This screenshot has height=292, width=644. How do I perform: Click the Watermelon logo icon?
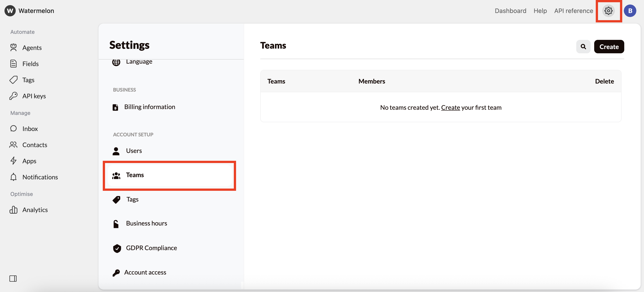tap(10, 11)
